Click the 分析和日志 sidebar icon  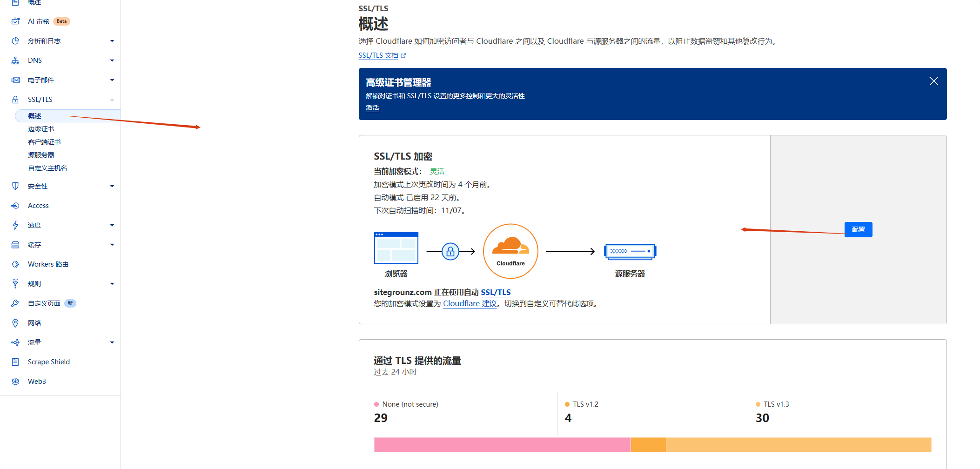(15, 40)
